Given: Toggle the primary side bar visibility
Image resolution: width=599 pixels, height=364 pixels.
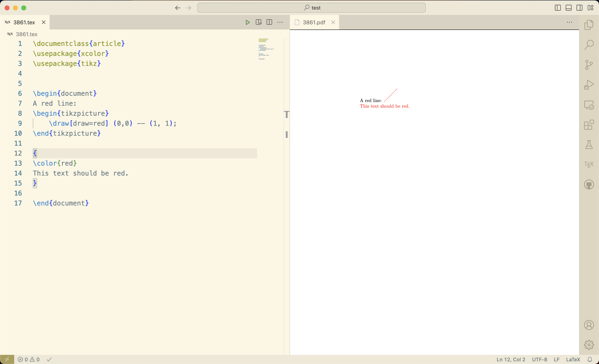Looking at the screenshot, I should [x=557, y=7].
